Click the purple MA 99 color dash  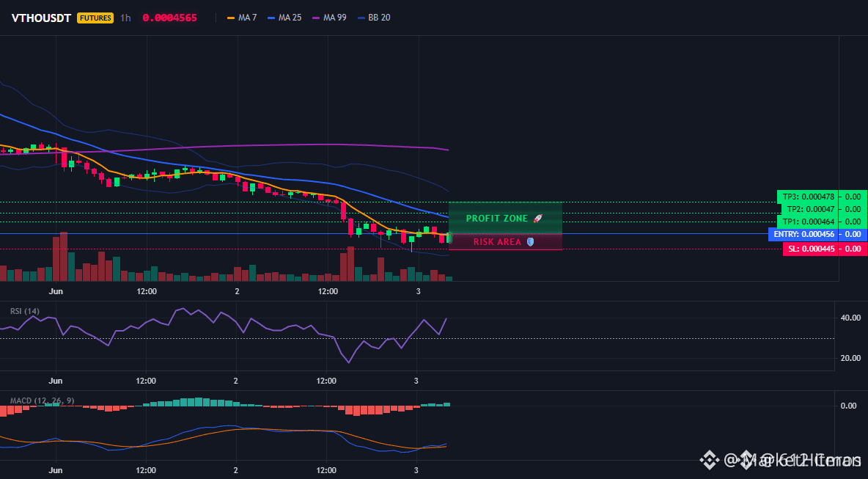[x=316, y=18]
